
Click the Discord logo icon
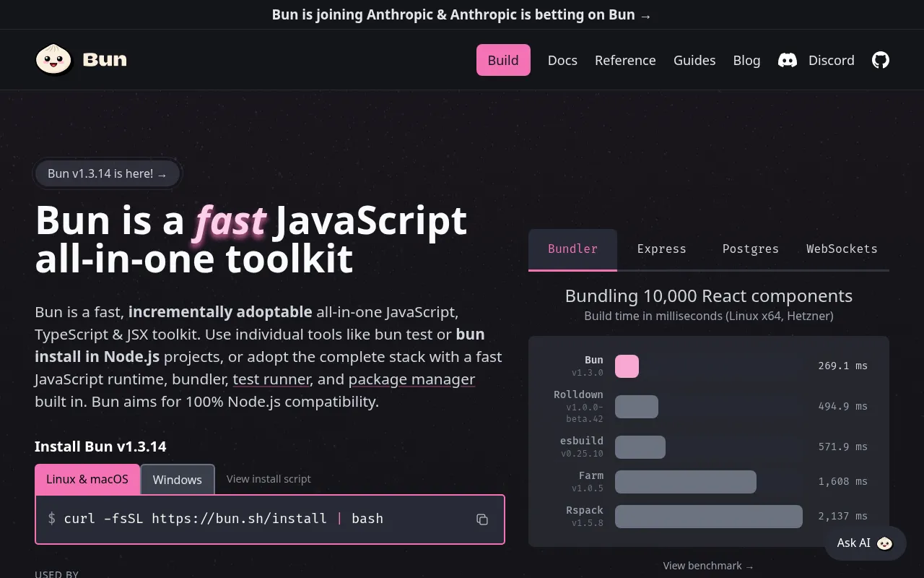pos(788,60)
